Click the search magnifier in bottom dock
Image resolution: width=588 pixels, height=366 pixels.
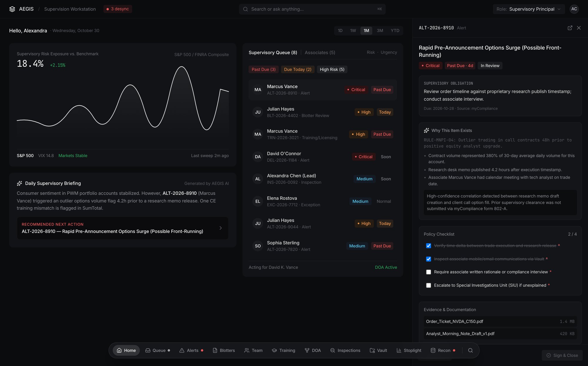point(470,350)
